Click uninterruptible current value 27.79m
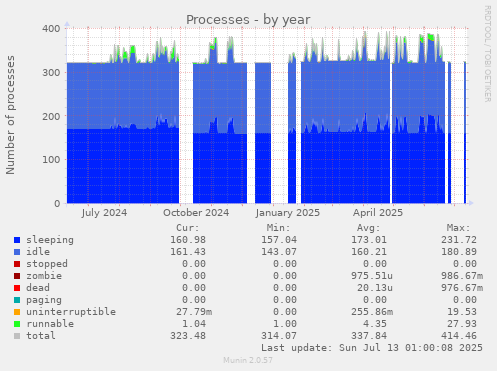 194,312
